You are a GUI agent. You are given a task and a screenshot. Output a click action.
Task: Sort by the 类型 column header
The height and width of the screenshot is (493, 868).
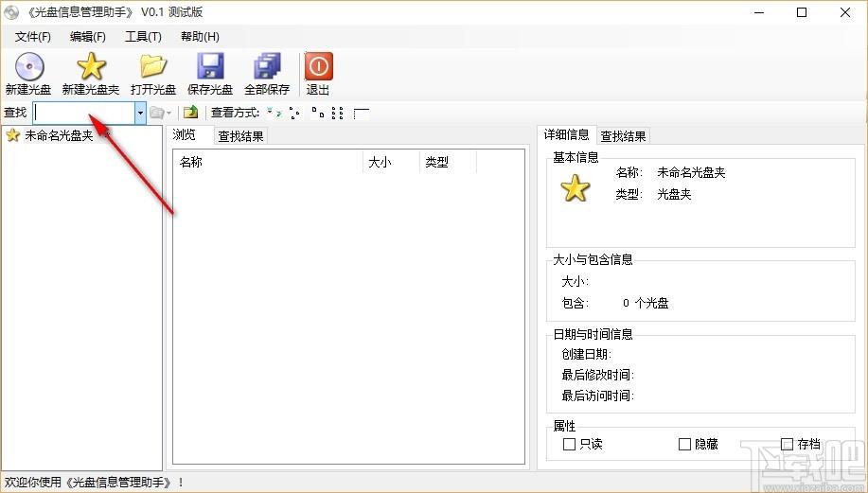pyautogui.click(x=448, y=162)
